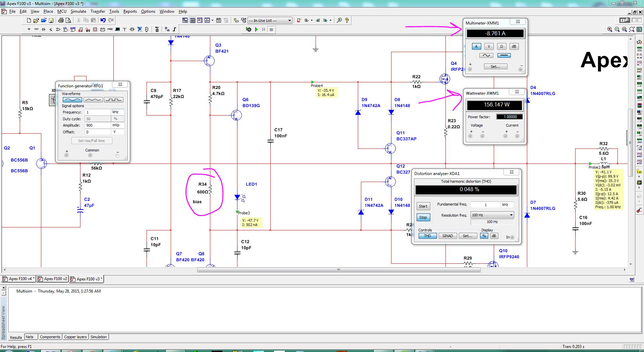Click Start in Distortion analyzer
644x352 pixels.
pos(423,206)
